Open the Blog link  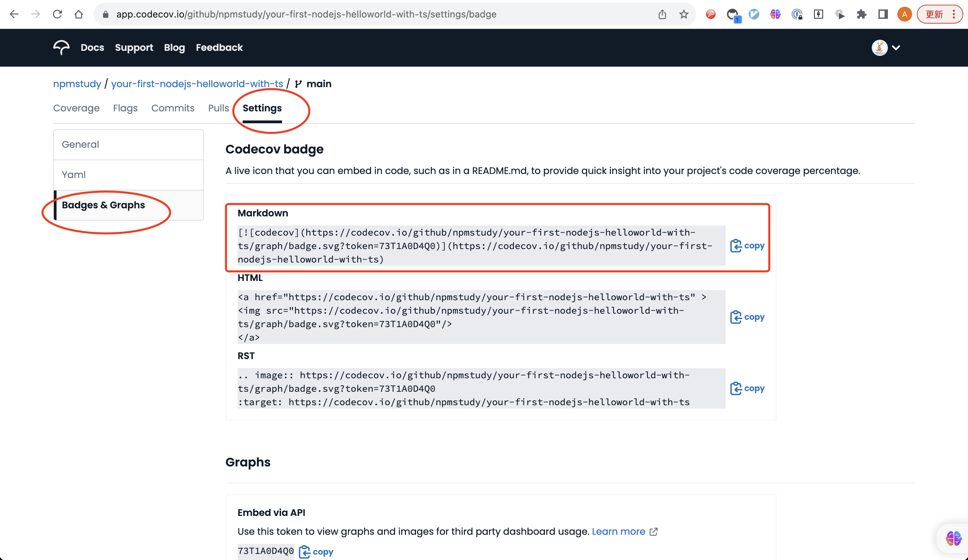174,48
